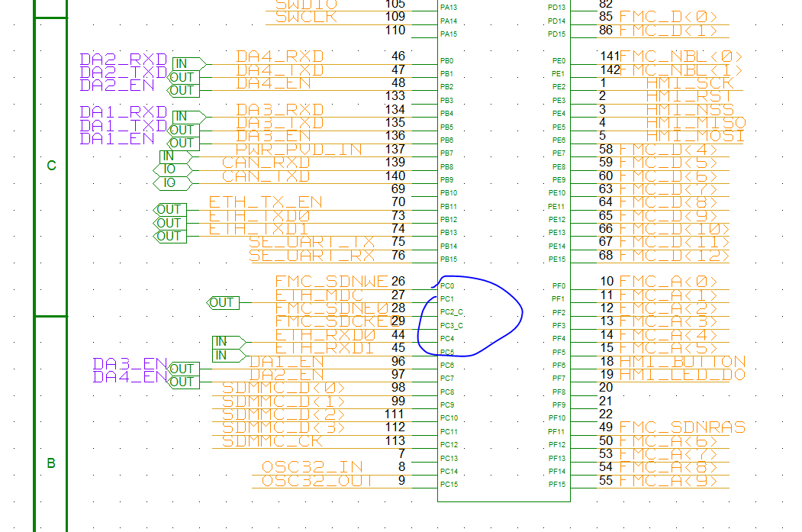Click border zone letter B
The width and height of the screenshot is (802, 532).
(51, 463)
